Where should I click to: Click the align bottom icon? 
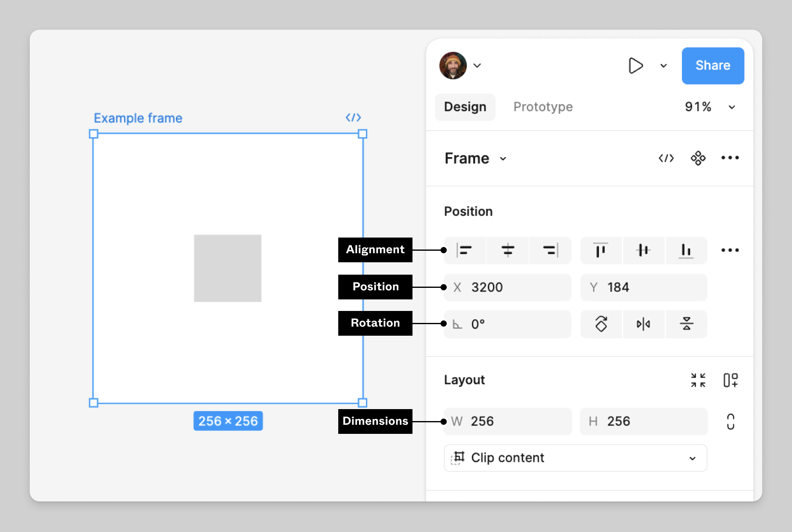686,250
